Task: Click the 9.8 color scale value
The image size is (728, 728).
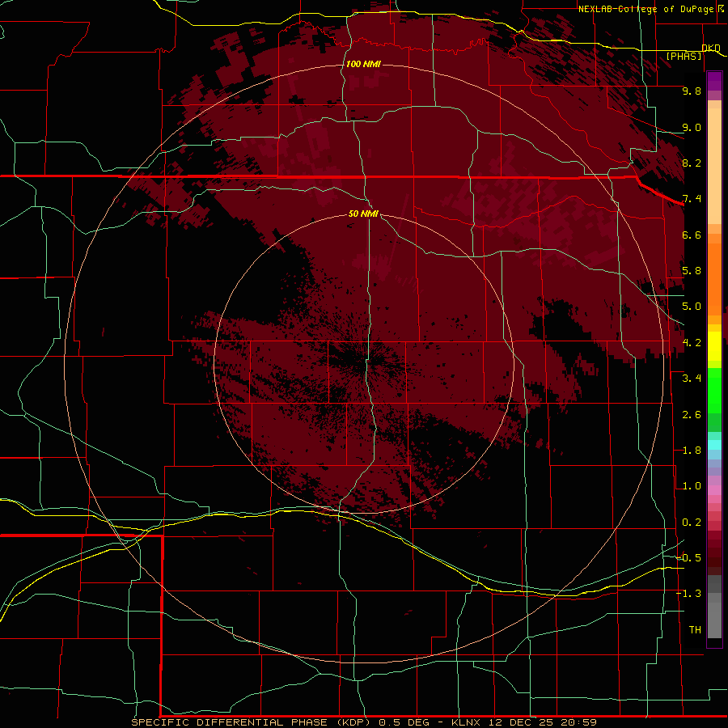Action: click(x=692, y=91)
